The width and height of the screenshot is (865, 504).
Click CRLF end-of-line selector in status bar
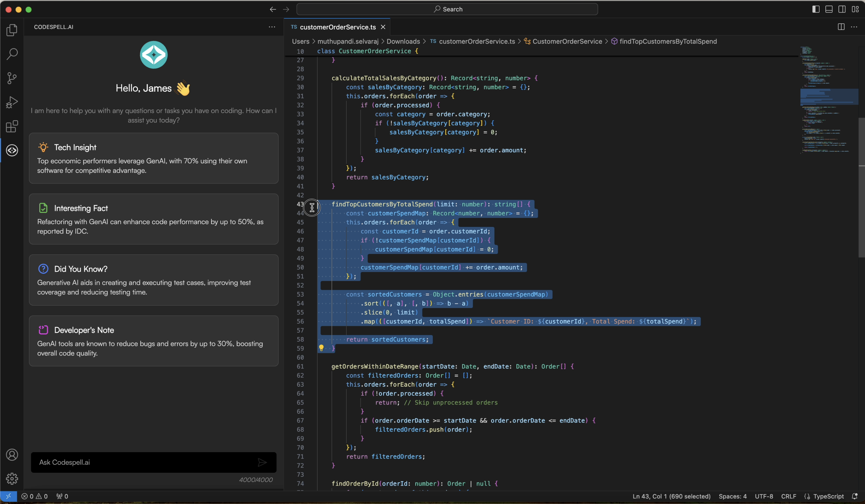coord(788,496)
